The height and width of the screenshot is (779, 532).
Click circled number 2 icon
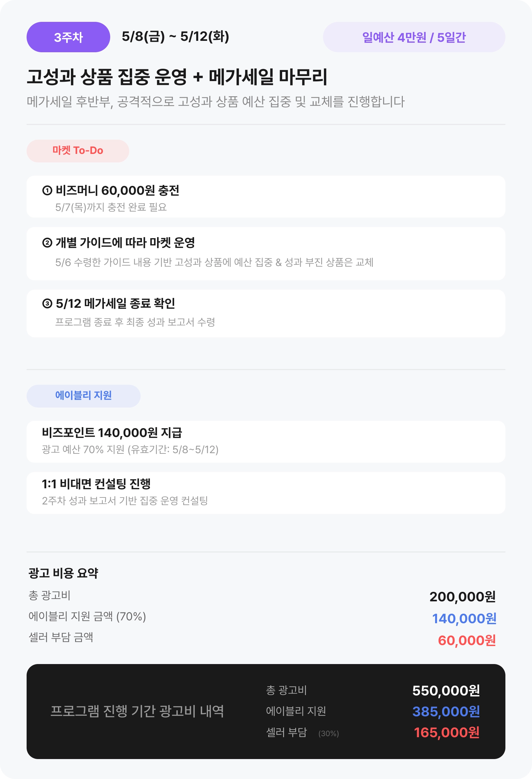47,242
